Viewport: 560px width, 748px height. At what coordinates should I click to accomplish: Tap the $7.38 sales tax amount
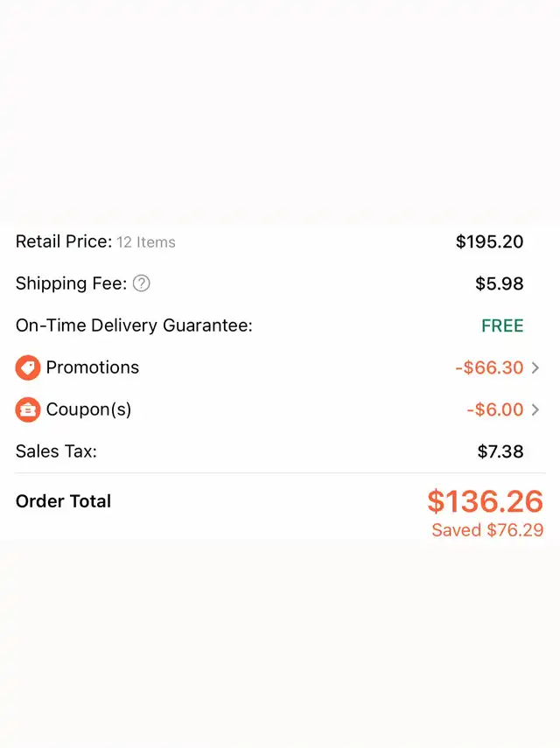[500, 451]
